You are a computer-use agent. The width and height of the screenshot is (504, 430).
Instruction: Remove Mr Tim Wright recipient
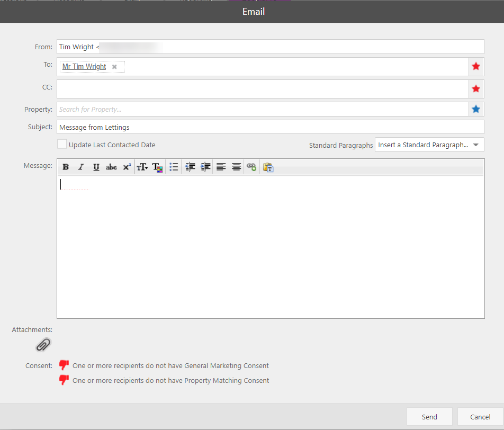pos(114,67)
